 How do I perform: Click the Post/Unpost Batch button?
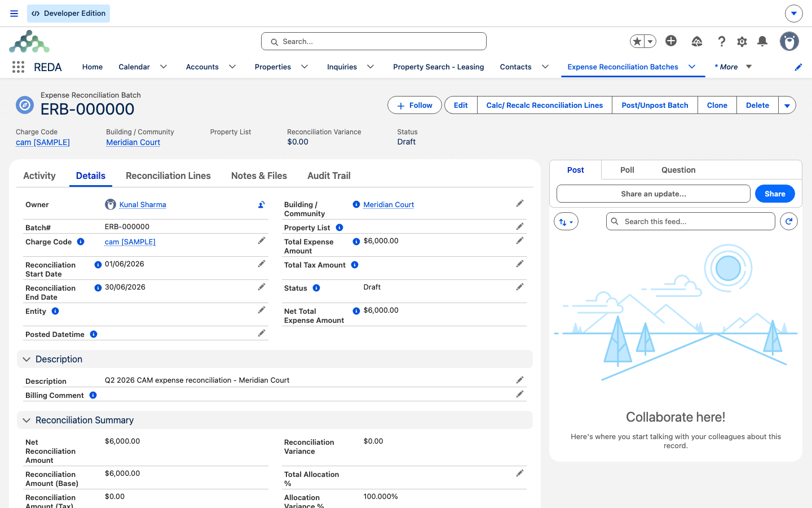655,106
